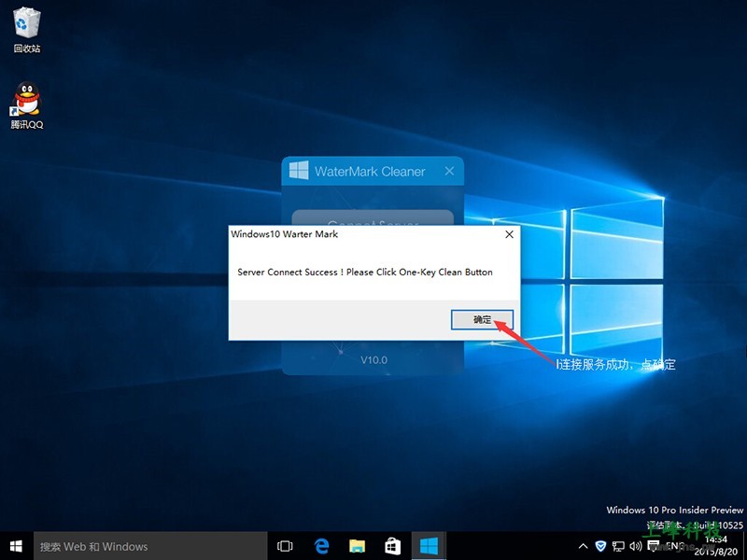
Task: Close the WaterMark Cleaner window
Action: [449, 172]
